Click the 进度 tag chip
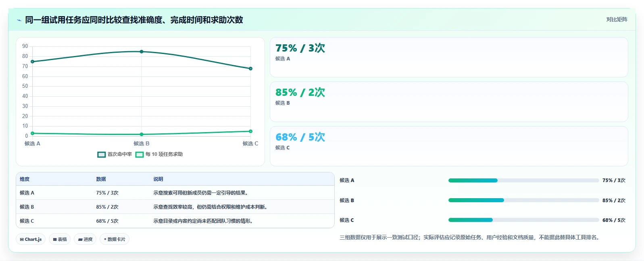 [x=85, y=239]
